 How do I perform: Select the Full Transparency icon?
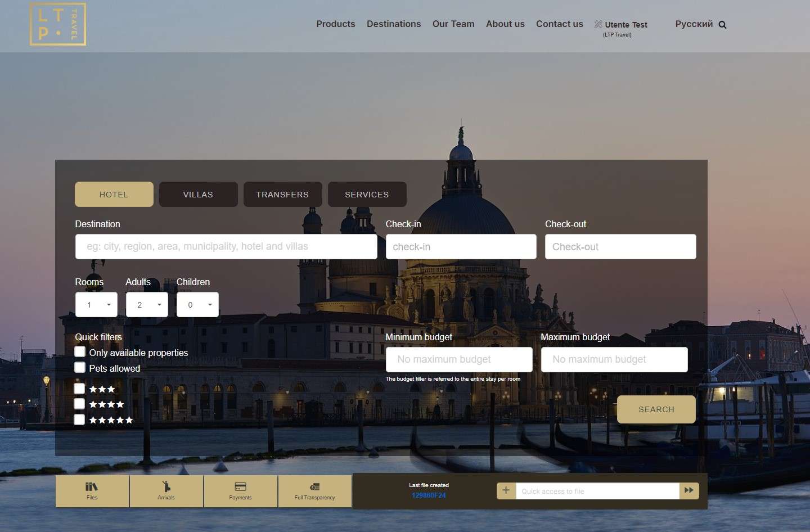pyautogui.click(x=314, y=487)
